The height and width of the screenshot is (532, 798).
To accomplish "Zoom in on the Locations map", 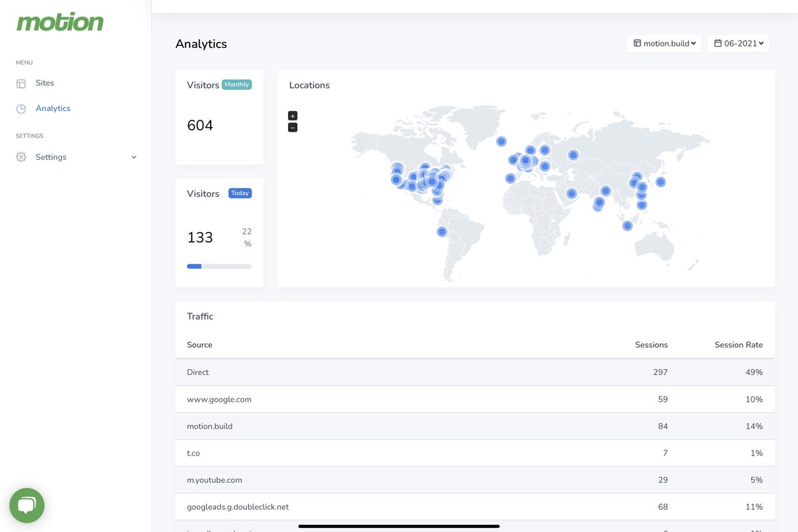I will click(x=293, y=116).
